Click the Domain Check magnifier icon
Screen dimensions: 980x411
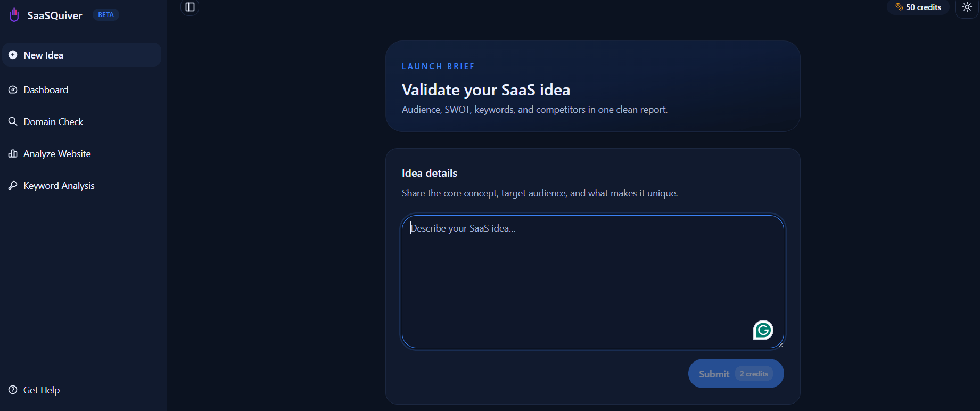(x=13, y=121)
